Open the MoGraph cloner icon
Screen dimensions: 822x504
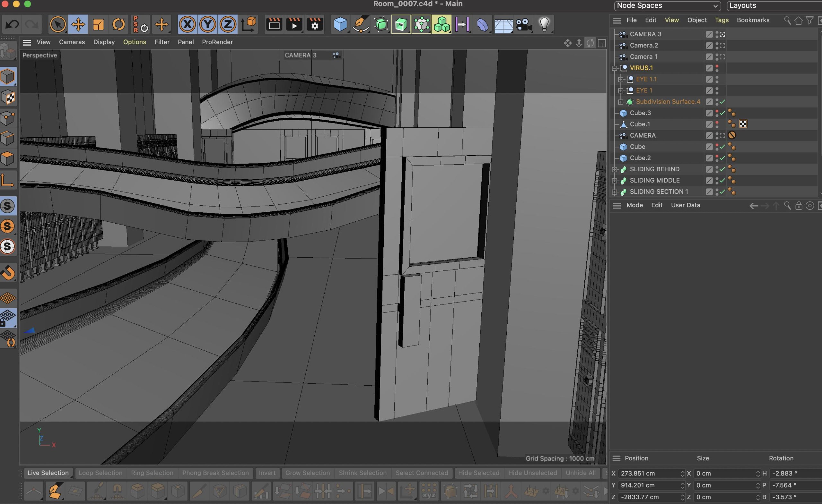(x=442, y=24)
